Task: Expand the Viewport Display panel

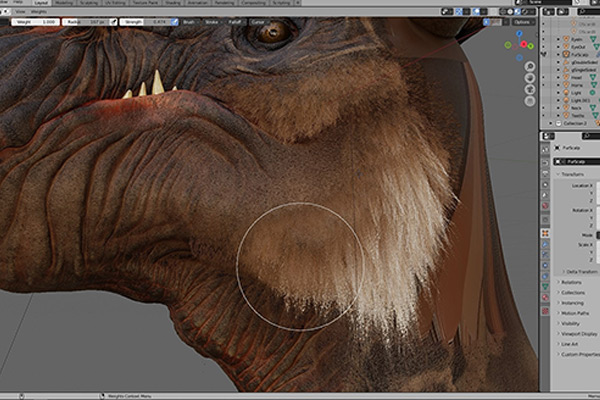Action: [577, 334]
